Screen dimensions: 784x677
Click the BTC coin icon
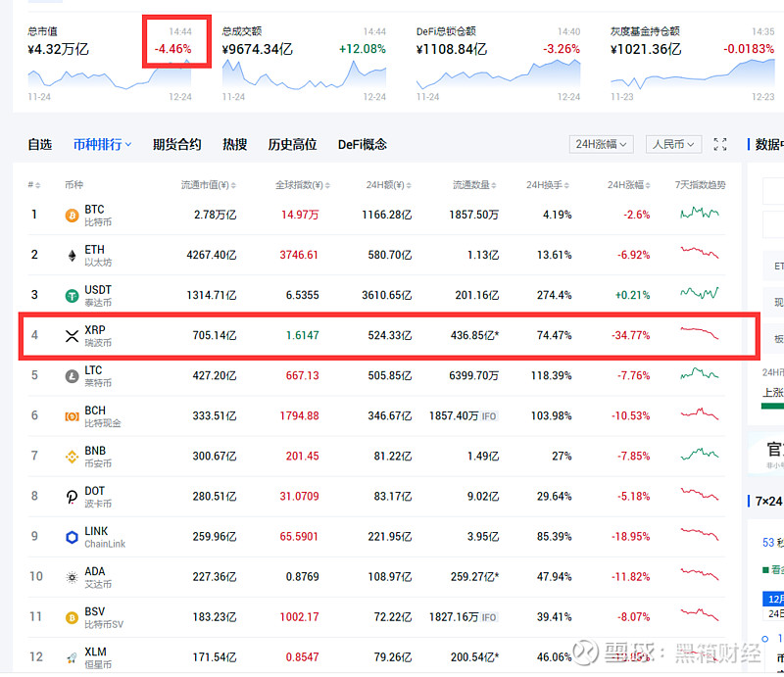coord(72,216)
